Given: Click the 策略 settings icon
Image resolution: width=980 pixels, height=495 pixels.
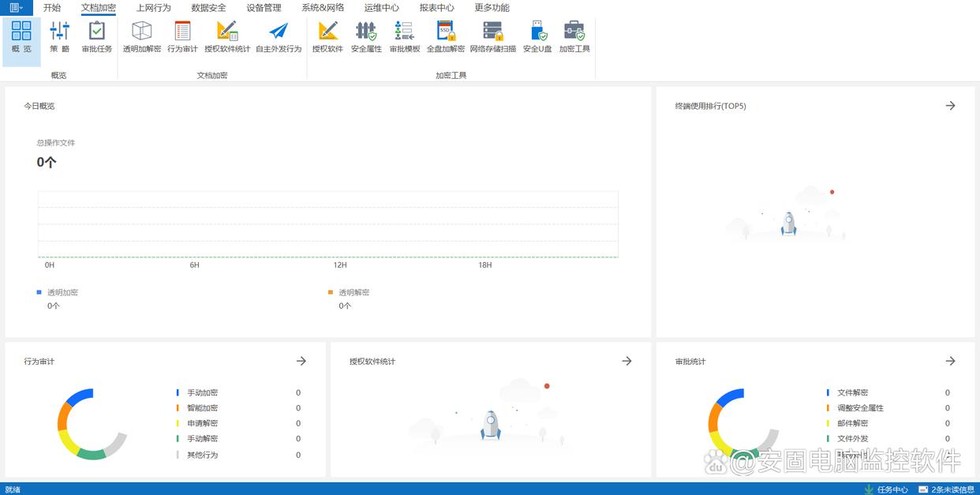Looking at the screenshot, I should 60,37.
